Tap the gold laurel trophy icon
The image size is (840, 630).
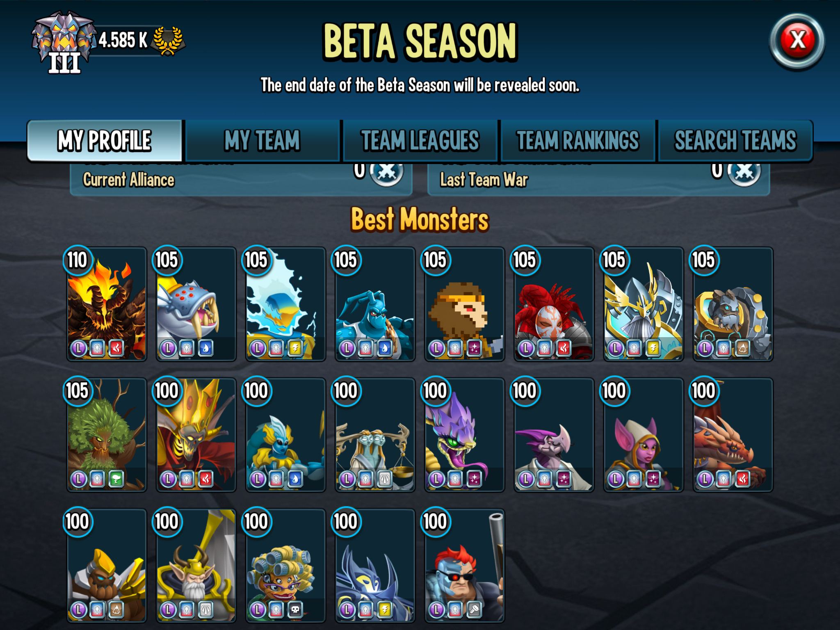[167, 41]
